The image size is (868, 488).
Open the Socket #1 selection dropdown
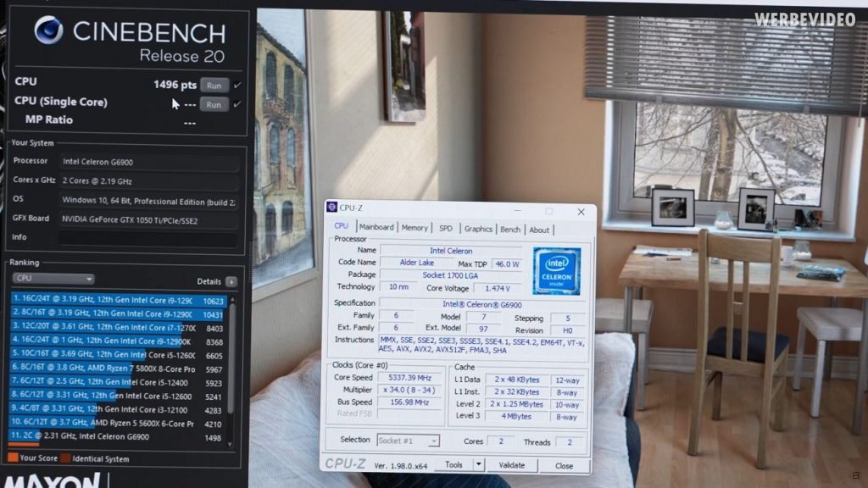pos(408,441)
